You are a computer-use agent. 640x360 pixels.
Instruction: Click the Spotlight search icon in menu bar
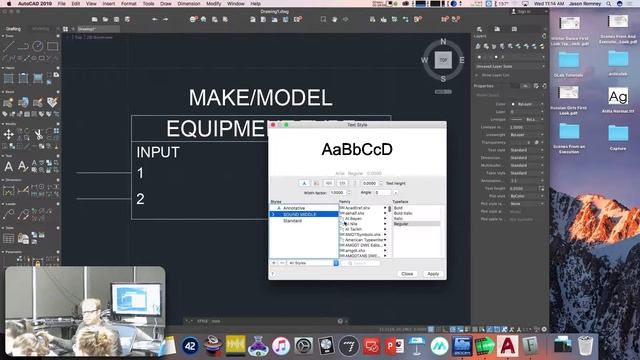609,4
